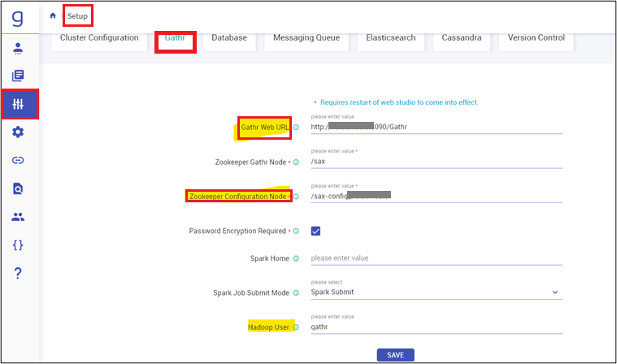This screenshot has width=617, height=364.
Task: Switch to the Elasticsearch tab
Action: click(x=389, y=38)
